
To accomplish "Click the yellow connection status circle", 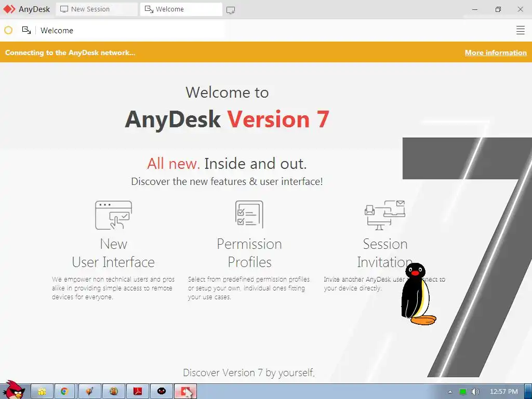I will tap(8, 30).
